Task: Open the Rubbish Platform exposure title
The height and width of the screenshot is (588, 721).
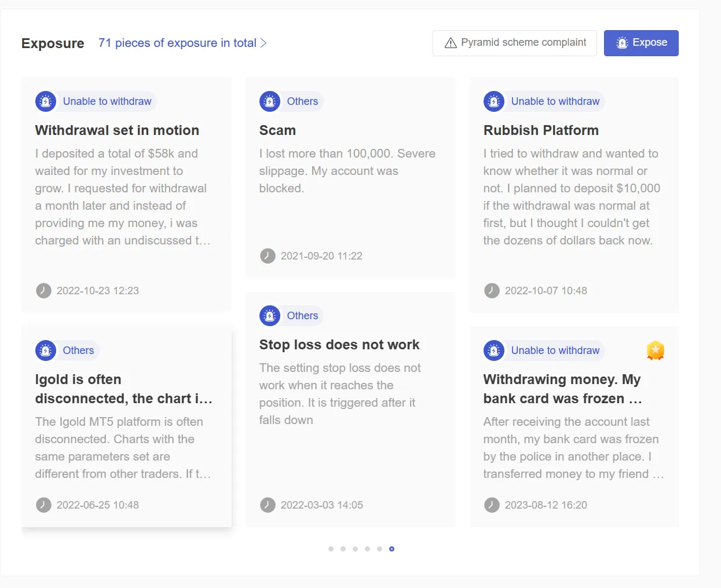Action: tap(541, 130)
